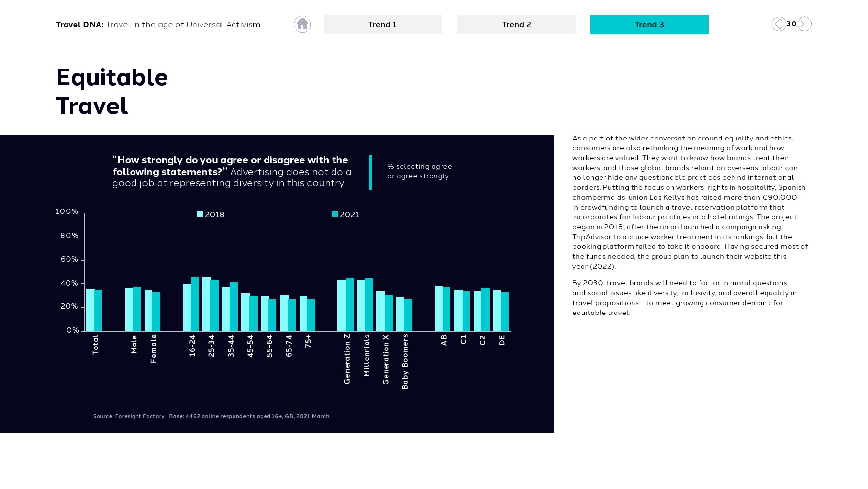Click the home icon in the header
This screenshot has width=868, height=489.
[x=302, y=24]
